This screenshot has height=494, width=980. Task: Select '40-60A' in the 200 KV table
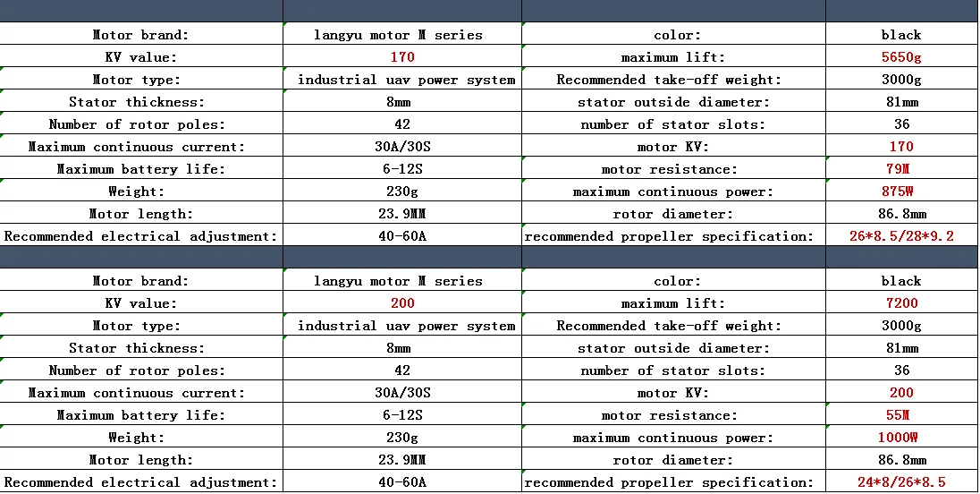point(402,482)
